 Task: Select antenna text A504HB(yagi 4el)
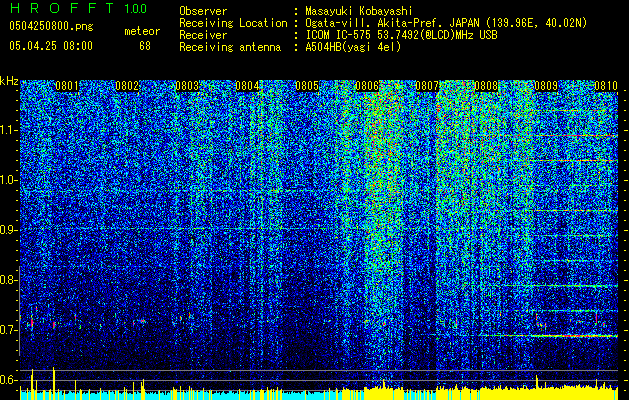(353, 47)
